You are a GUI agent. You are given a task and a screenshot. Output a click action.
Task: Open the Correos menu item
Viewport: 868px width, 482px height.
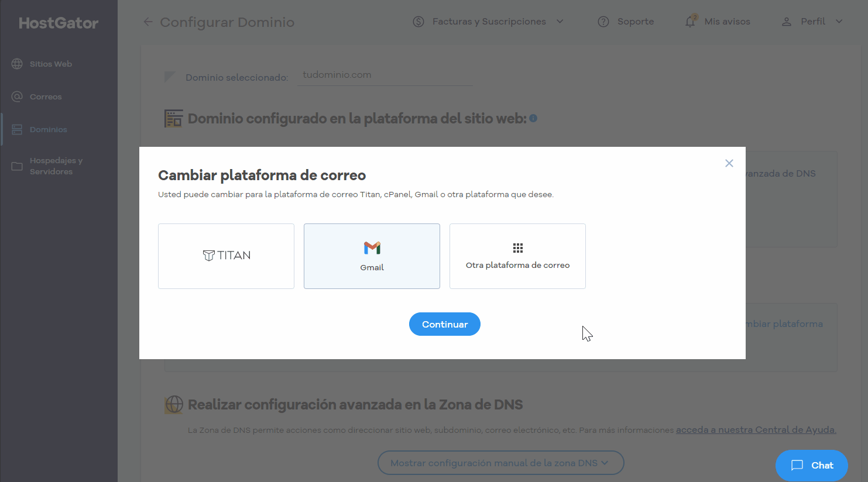click(x=59, y=97)
